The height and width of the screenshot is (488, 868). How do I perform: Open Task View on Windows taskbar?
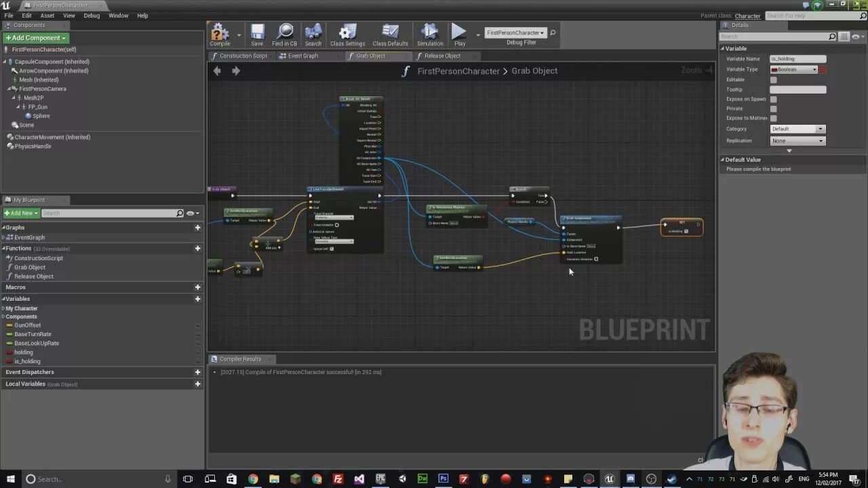coord(188,479)
